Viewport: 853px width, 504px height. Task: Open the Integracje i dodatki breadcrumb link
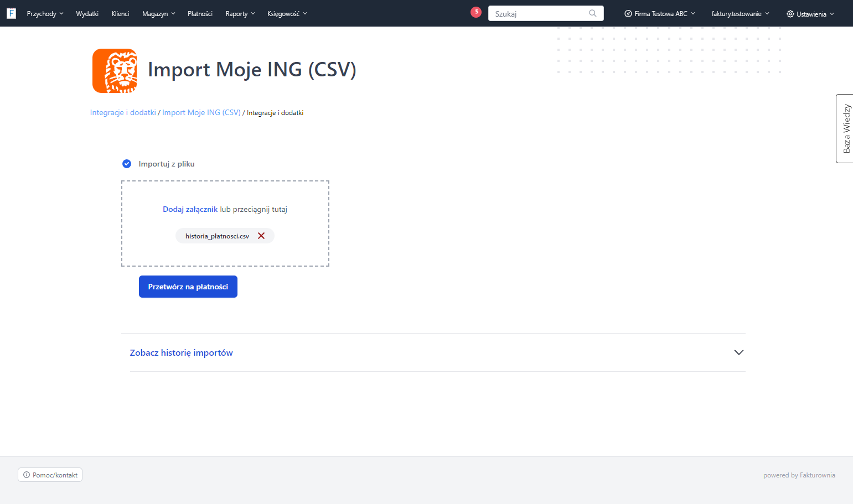123,112
